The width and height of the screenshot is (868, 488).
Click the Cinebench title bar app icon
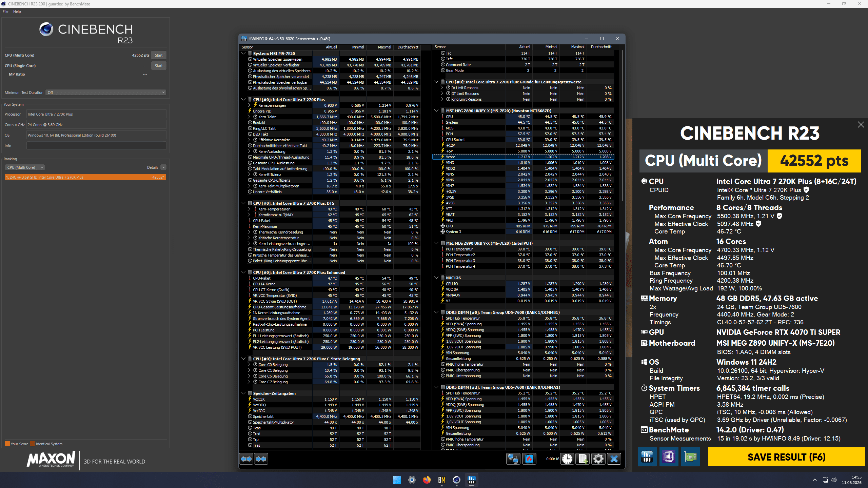4,4
